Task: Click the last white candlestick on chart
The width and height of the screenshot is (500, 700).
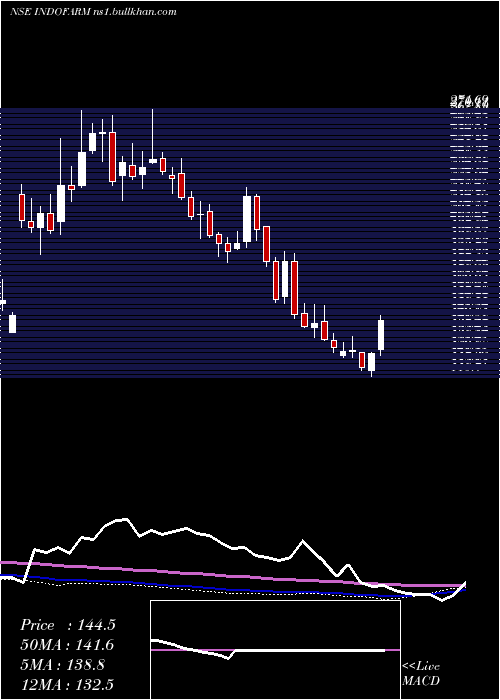Action: [x=381, y=335]
